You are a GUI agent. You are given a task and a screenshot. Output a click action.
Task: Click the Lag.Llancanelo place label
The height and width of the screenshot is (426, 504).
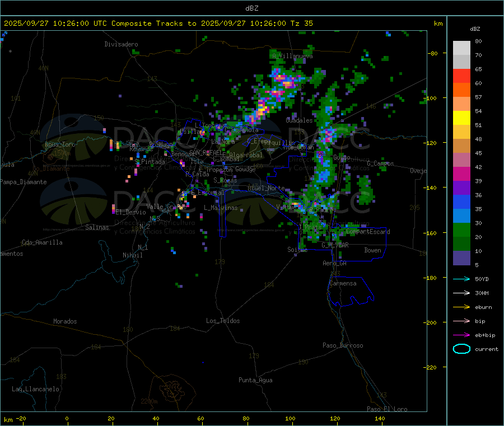(x=36, y=389)
